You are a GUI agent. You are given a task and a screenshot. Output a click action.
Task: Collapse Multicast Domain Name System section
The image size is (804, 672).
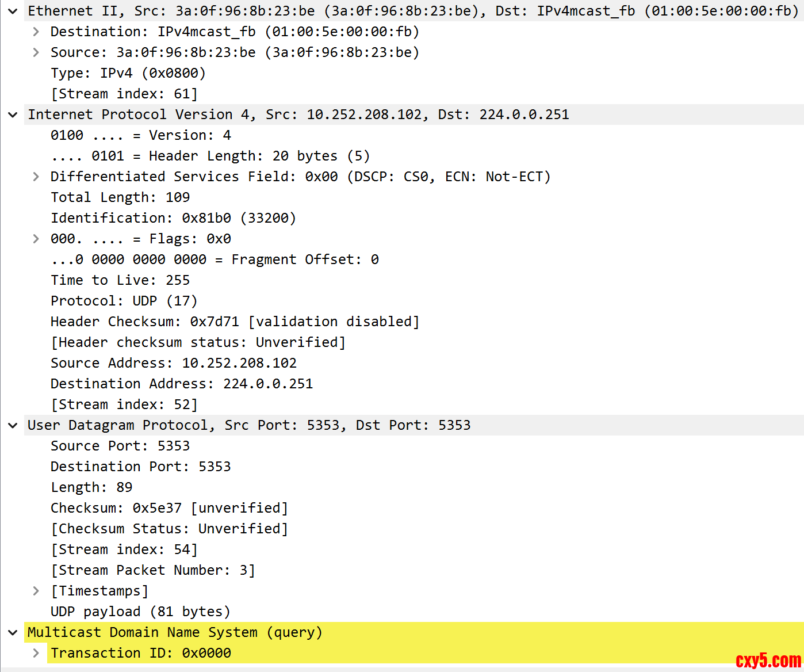pyautogui.click(x=13, y=632)
